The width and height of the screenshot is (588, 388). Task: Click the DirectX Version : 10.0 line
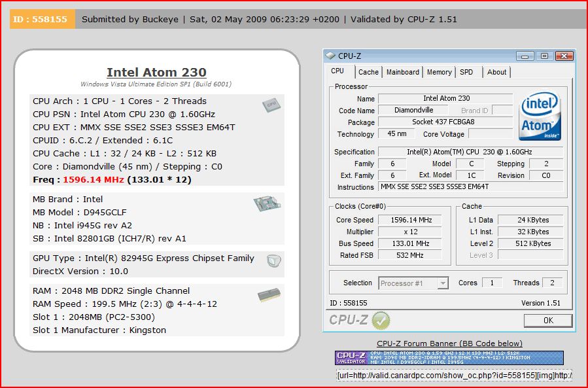pyautogui.click(x=80, y=272)
